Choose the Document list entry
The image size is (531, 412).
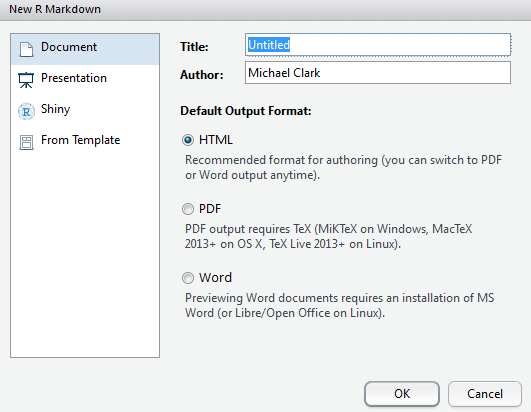coord(85,49)
